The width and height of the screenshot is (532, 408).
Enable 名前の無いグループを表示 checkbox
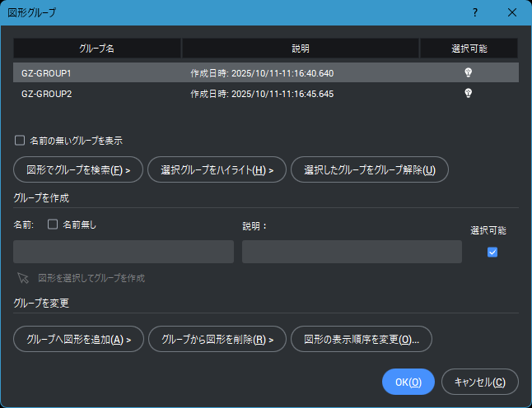click(20, 141)
